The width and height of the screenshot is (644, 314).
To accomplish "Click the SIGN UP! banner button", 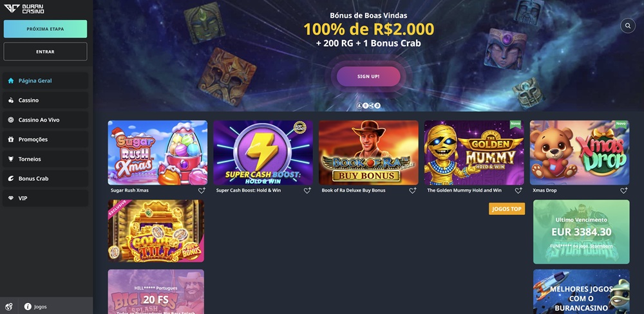I will tap(368, 77).
